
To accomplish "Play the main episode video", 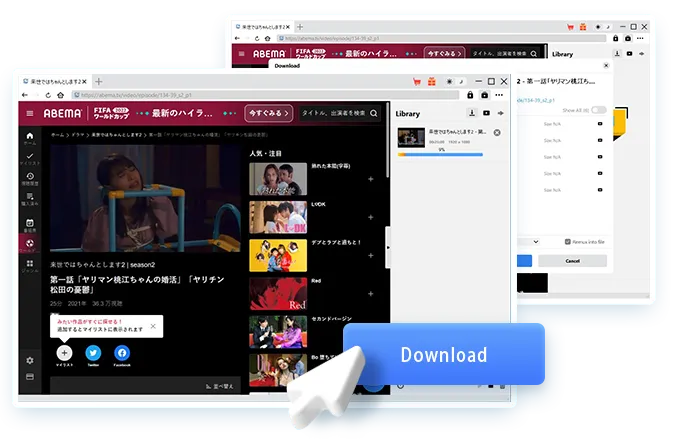I will tap(145, 199).
